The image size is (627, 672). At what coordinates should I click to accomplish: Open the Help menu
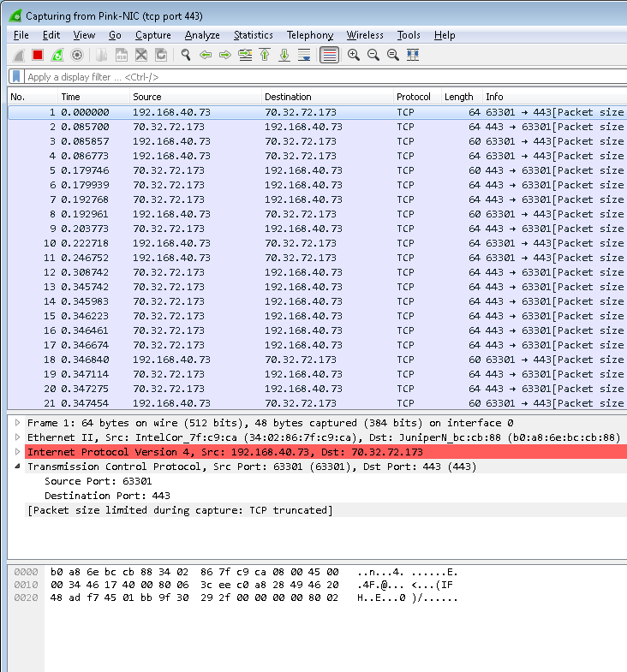[x=445, y=35]
